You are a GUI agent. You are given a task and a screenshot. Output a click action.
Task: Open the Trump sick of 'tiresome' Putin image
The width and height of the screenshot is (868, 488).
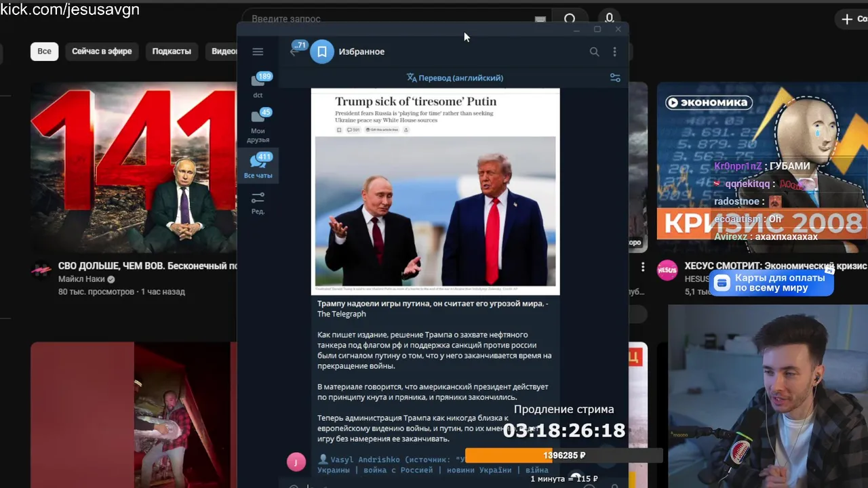point(435,191)
